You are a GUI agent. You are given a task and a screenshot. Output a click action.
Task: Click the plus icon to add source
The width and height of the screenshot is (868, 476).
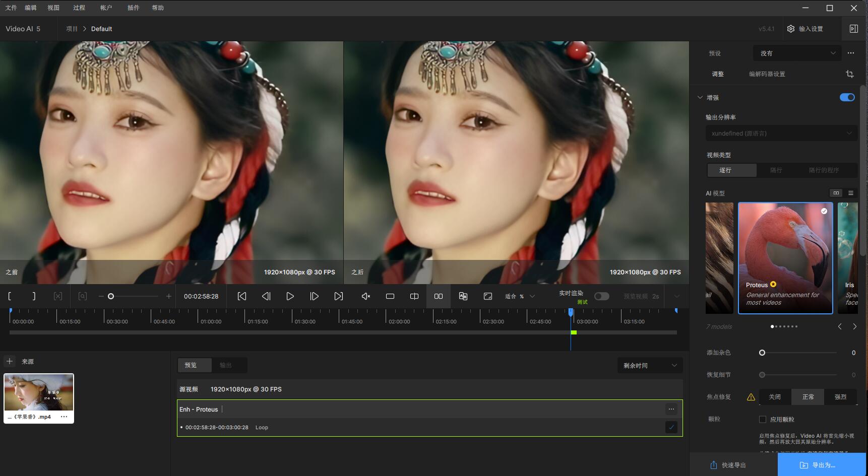tap(10, 361)
